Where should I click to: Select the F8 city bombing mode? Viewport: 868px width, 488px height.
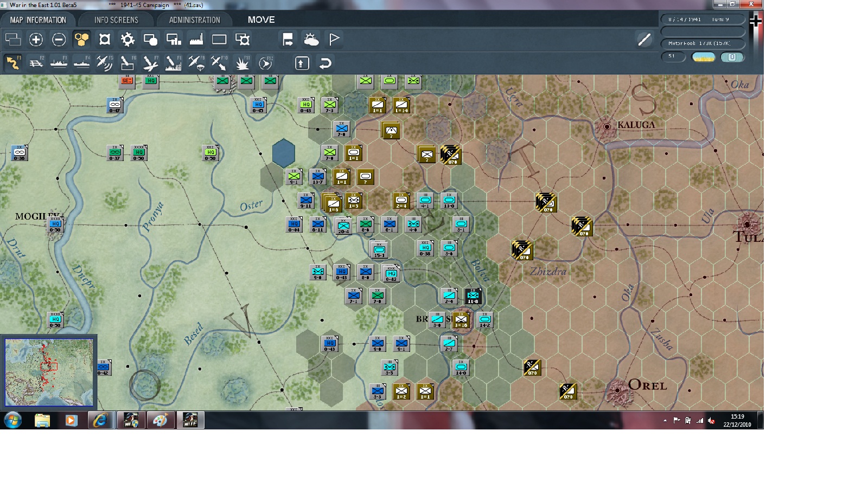(174, 63)
